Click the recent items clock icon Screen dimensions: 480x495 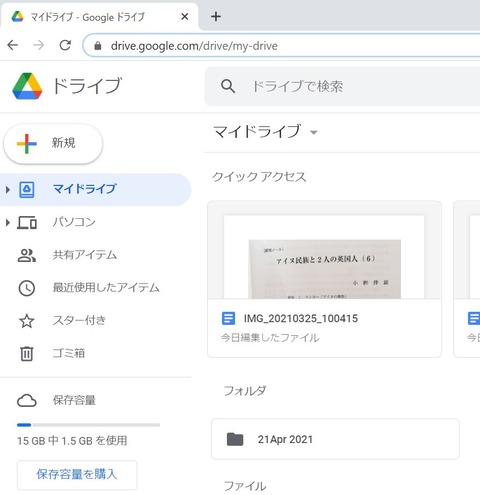click(x=27, y=288)
